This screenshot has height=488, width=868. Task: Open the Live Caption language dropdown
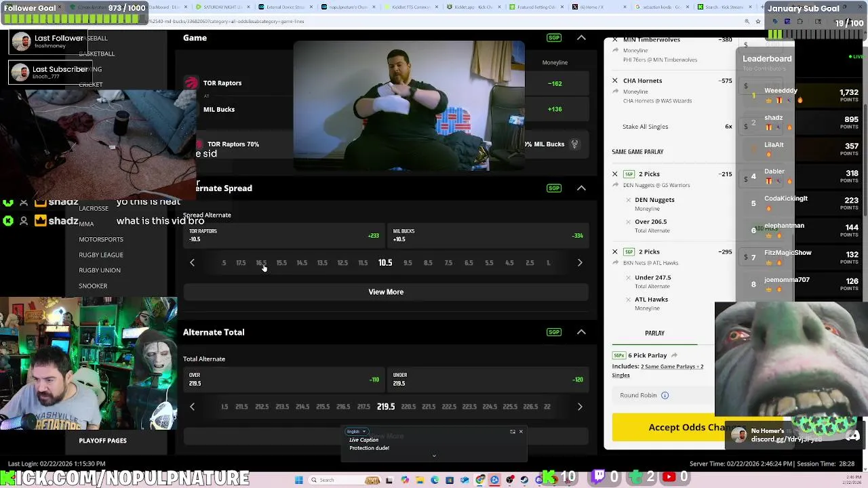pos(357,432)
